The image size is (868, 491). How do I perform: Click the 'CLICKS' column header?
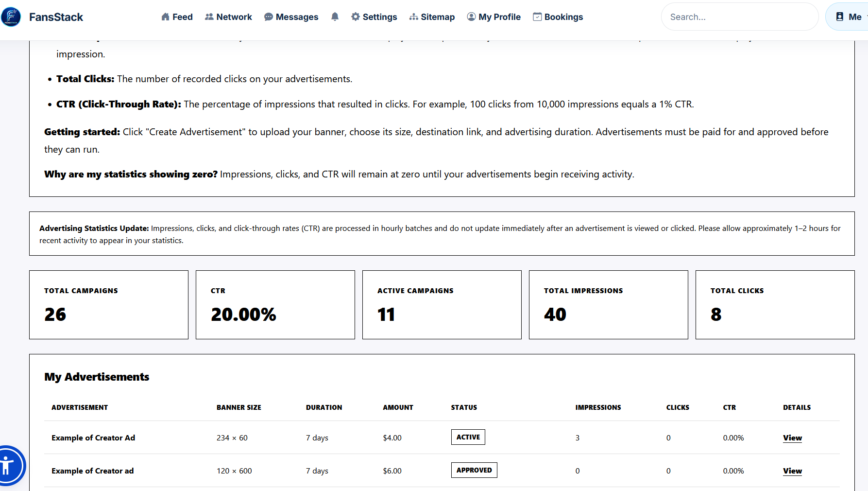tap(678, 407)
